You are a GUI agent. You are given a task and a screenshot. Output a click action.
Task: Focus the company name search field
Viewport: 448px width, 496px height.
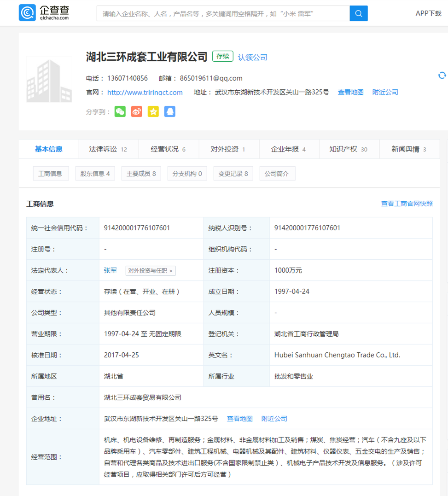pos(223,13)
